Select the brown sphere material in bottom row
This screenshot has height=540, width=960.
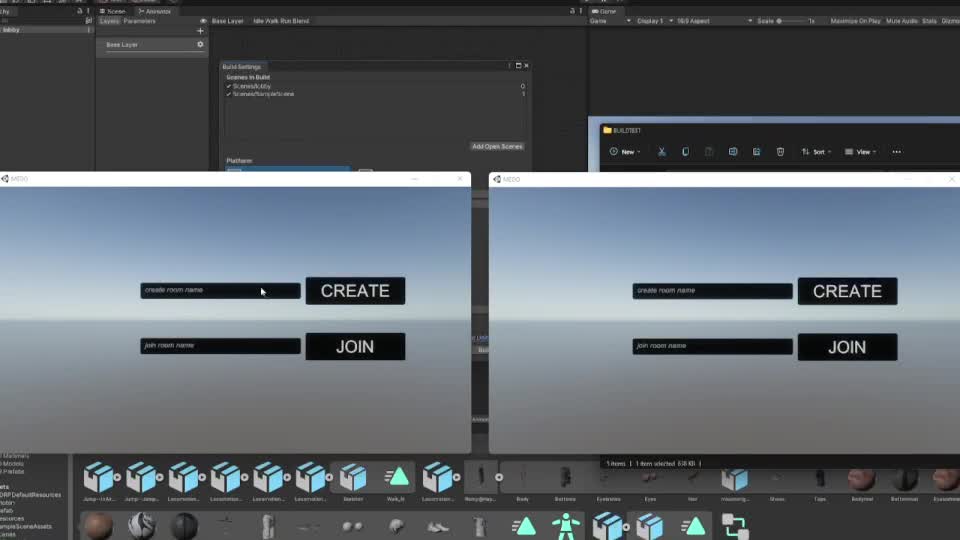tap(98, 527)
